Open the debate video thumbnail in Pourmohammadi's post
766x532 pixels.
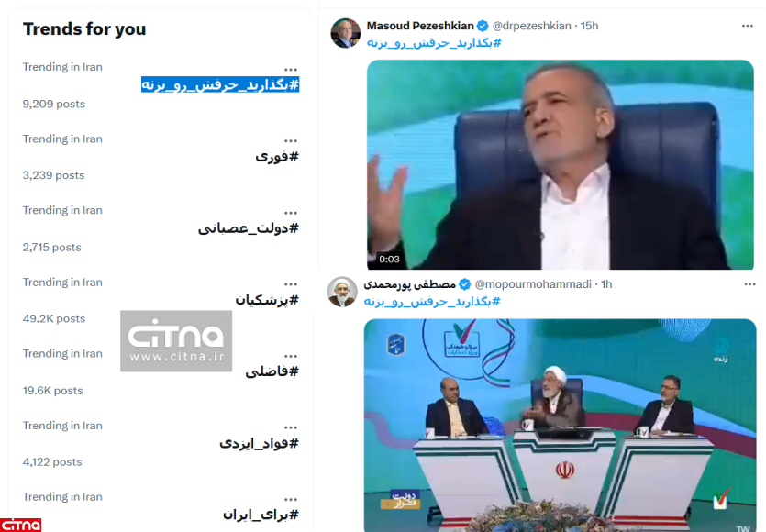click(560, 425)
